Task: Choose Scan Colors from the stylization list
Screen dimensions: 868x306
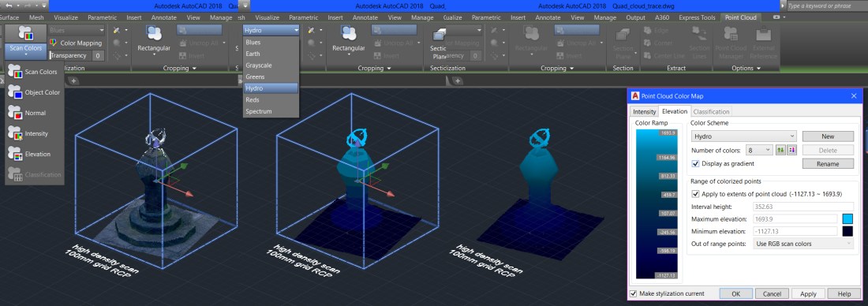Action: click(34, 72)
